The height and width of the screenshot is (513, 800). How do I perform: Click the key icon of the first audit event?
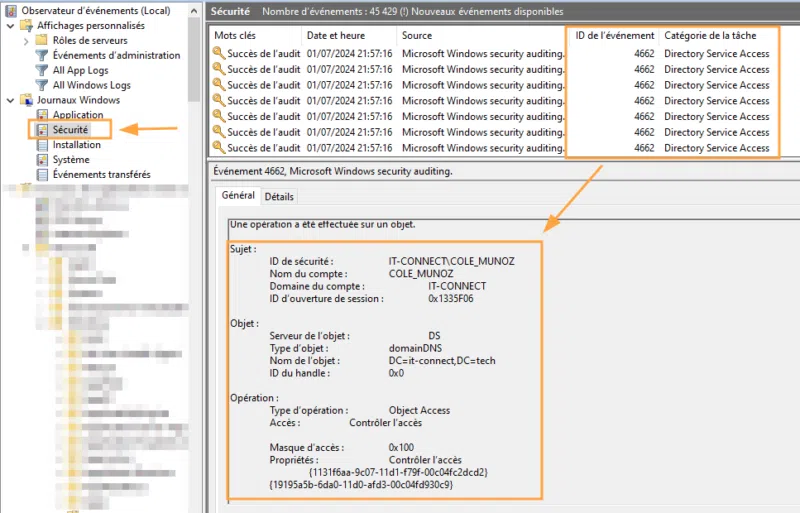(x=219, y=54)
